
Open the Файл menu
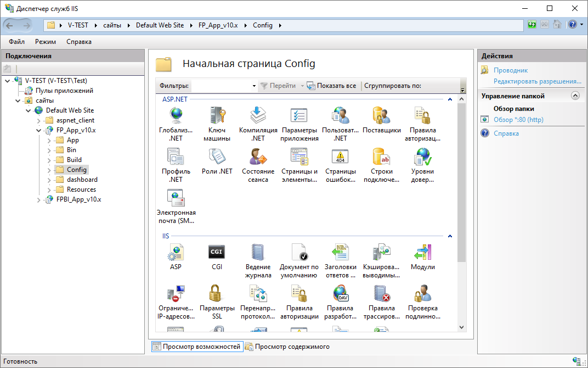click(x=16, y=42)
